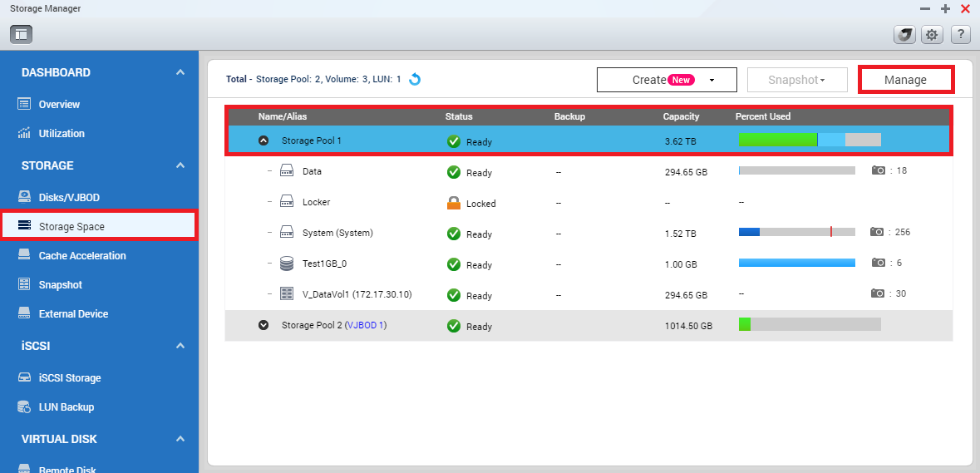Click the Locker volume drive icon
This screenshot has height=473, width=980.
(x=286, y=201)
